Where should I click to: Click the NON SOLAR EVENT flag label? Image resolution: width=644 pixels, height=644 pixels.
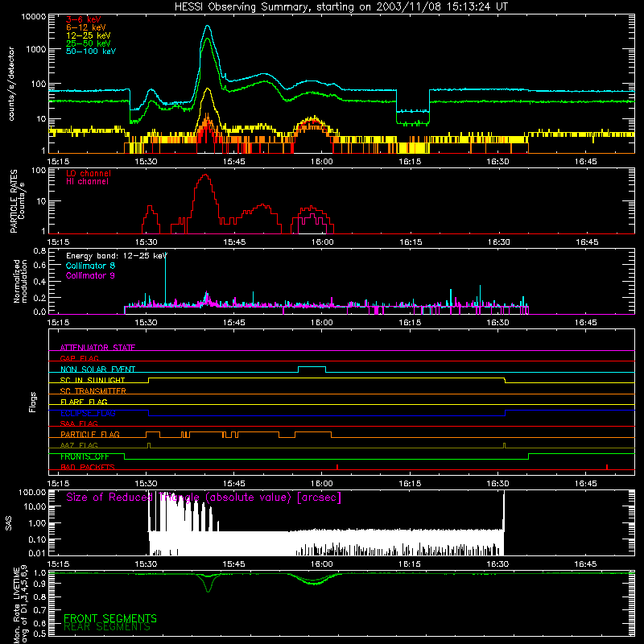coord(97,369)
